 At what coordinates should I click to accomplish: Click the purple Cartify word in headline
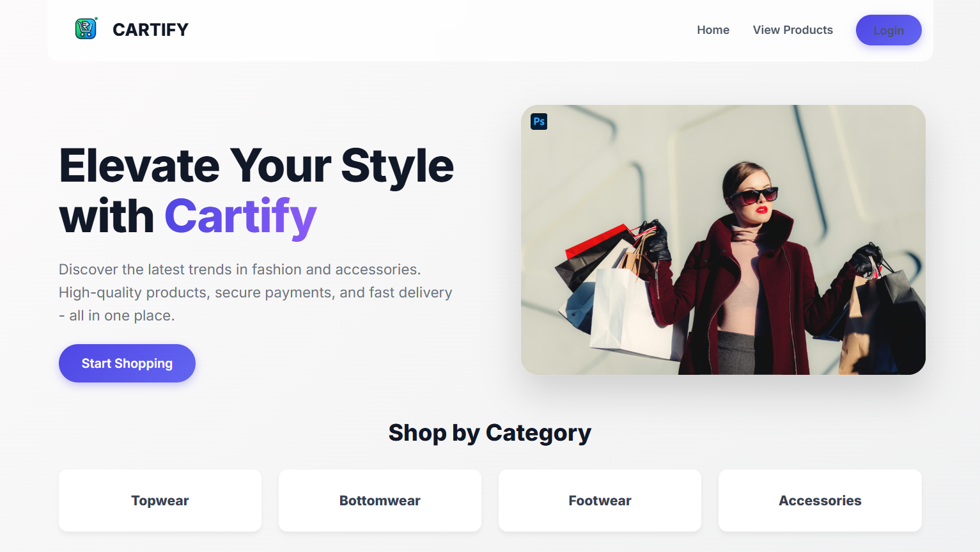pyautogui.click(x=240, y=217)
